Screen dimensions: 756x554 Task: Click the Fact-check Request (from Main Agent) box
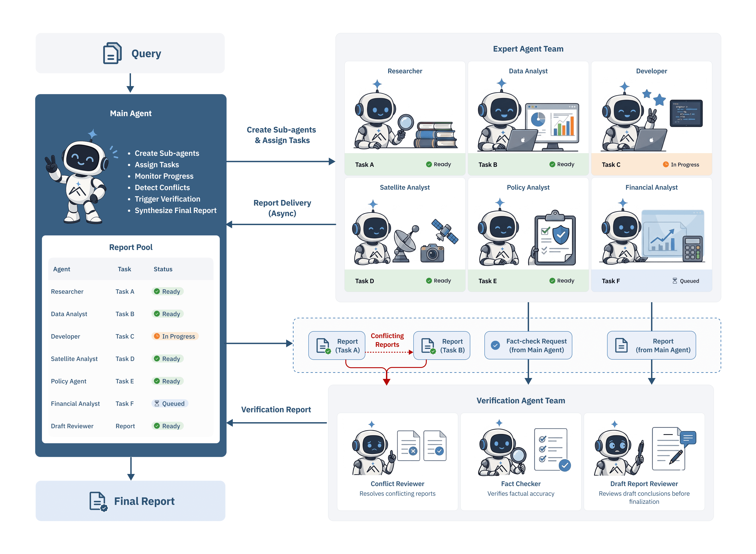click(528, 345)
